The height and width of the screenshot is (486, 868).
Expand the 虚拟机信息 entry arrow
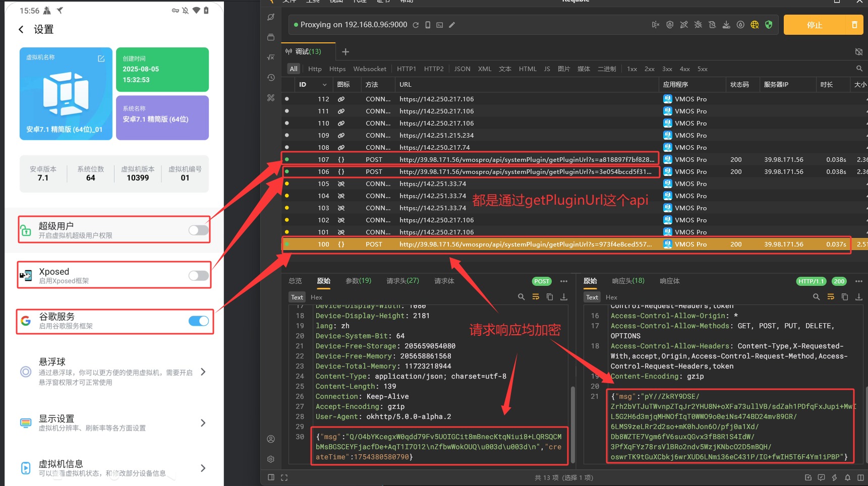[203, 468]
